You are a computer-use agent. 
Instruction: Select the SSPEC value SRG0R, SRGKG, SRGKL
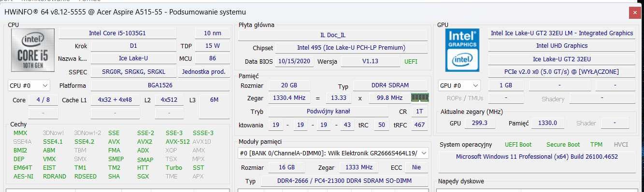[x=133, y=72]
